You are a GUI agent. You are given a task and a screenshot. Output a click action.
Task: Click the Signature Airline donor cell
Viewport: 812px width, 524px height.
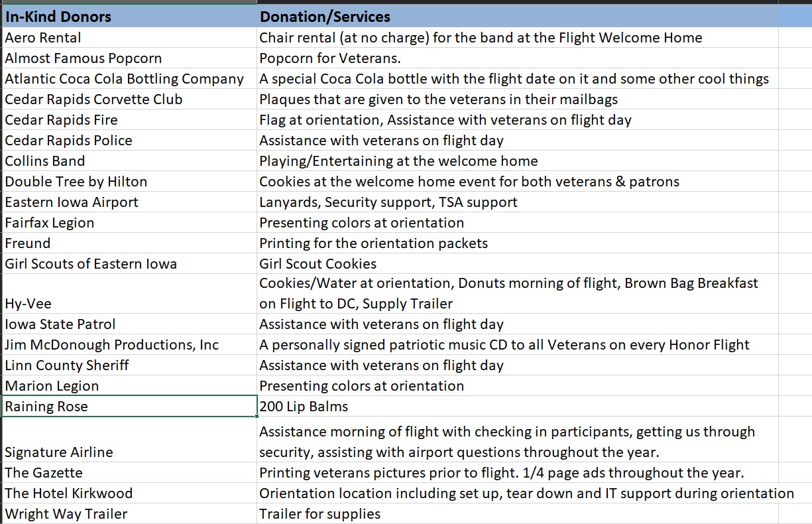click(129, 441)
